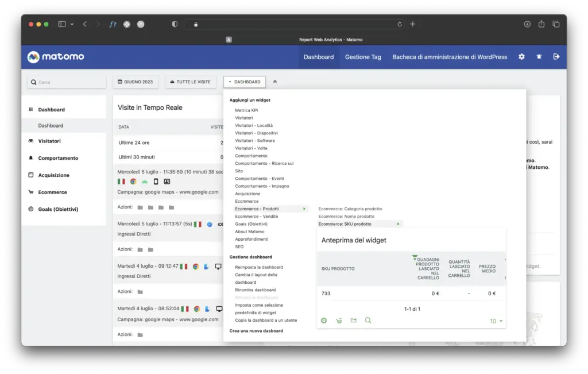Click the Cerca search field
Screen dimensions: 588x374
click(67, 82)
